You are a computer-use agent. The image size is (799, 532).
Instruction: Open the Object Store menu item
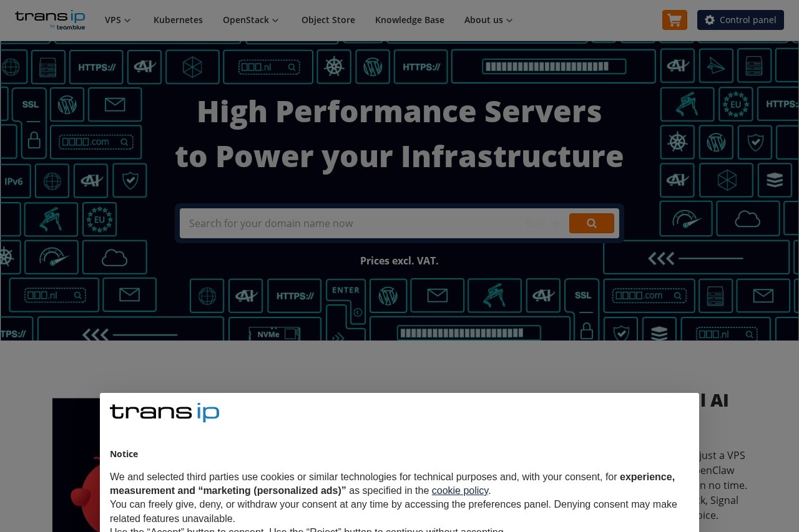pyautogui.click(x=328, y=20)
